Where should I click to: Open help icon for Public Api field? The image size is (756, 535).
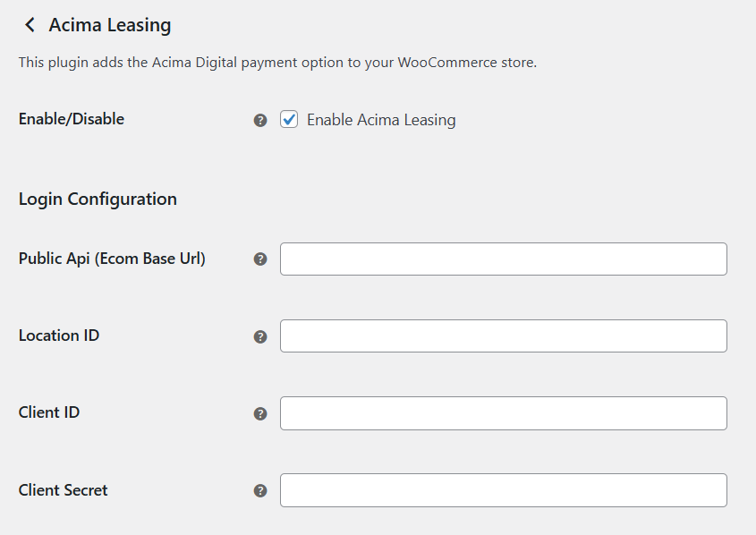[260, 259]
